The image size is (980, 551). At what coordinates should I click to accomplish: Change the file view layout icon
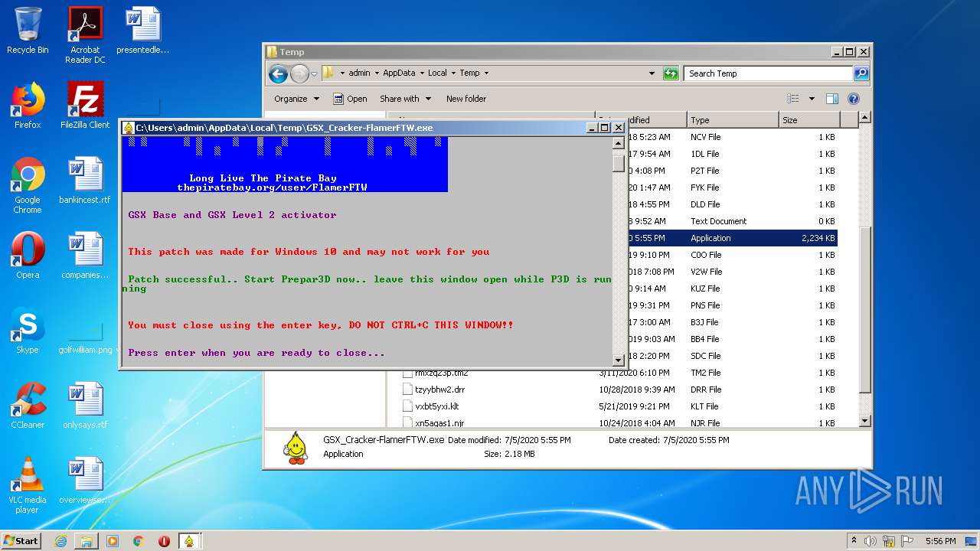click(x=793, y=99)
